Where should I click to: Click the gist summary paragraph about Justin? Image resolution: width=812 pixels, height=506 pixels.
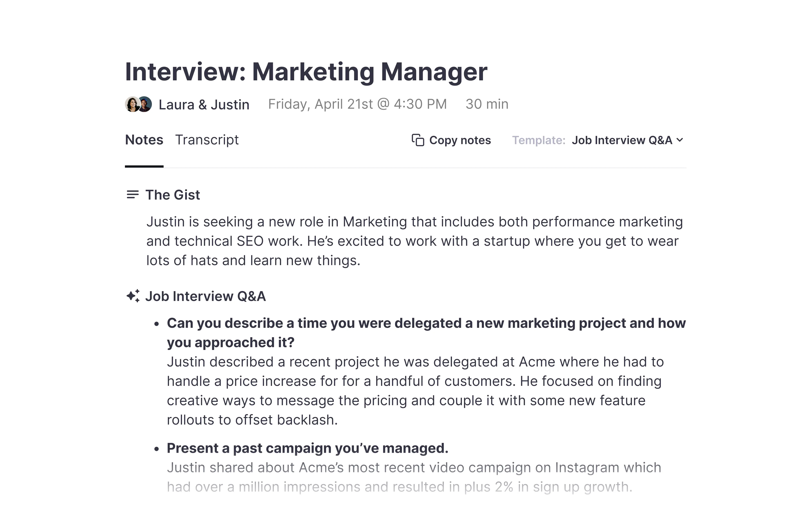coord(414,241)
